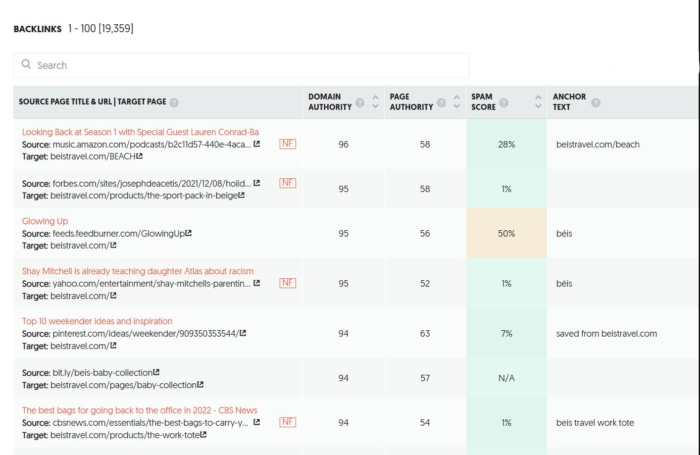
Task: Click the forbes.com source URL text
Action: [x=152, y=183]
